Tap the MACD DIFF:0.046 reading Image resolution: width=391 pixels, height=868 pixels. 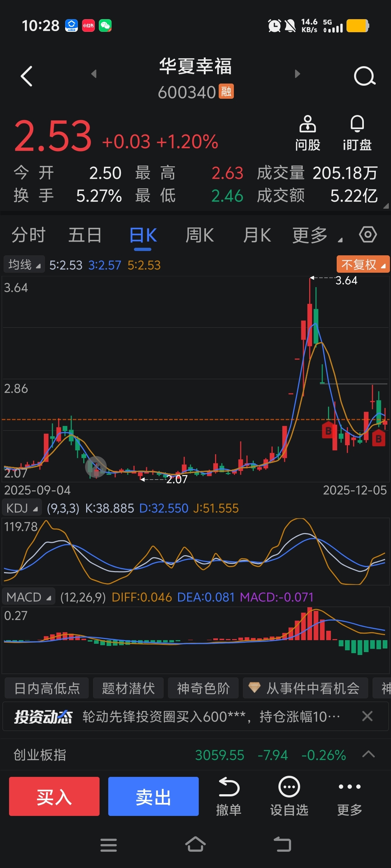(x=142, y=597)
